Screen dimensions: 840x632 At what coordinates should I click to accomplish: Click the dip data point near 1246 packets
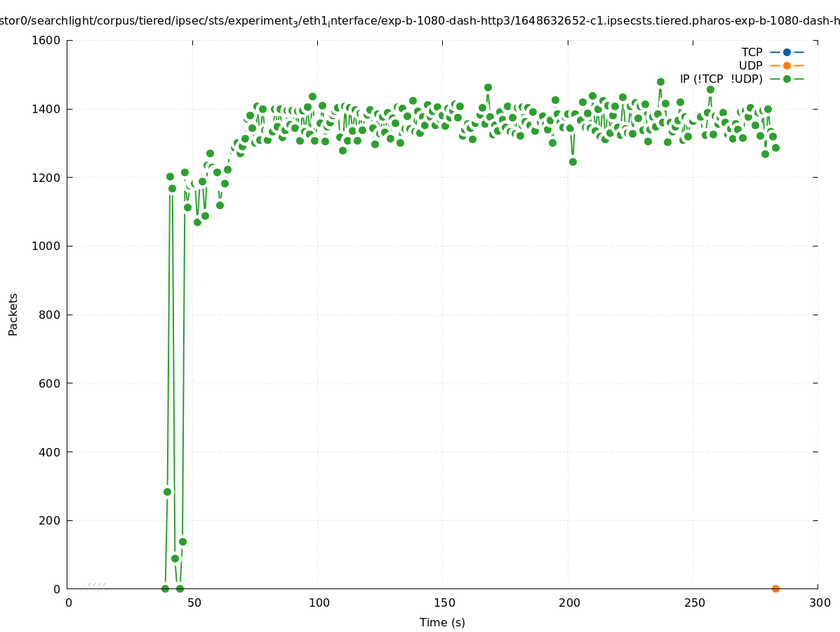click(573, 162)
